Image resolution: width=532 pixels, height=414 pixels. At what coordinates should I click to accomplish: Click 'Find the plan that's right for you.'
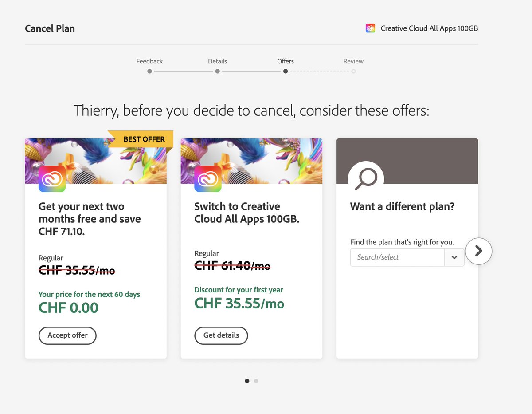402,242
